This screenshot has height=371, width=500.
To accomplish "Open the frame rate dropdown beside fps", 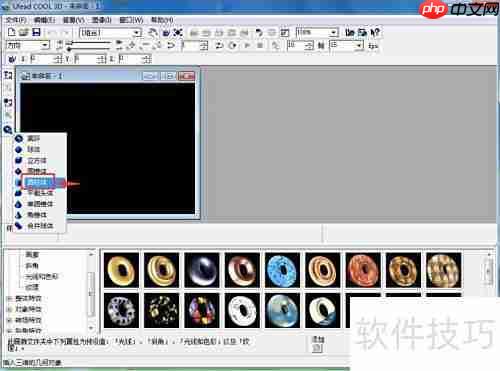I will pos(359,45).
